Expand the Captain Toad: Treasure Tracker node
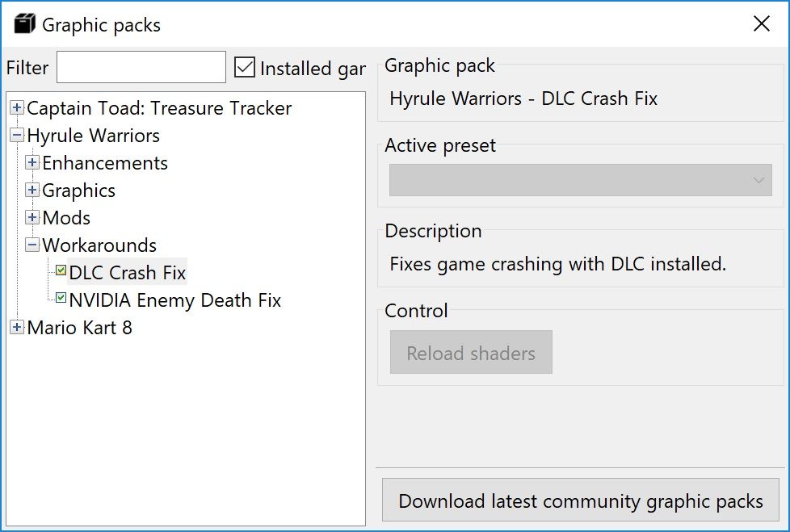 (x=17, y=107)
